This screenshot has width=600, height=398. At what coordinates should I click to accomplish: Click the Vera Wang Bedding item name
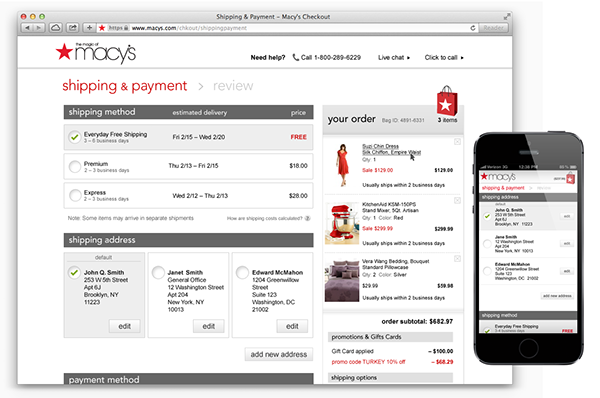(396, 264)
